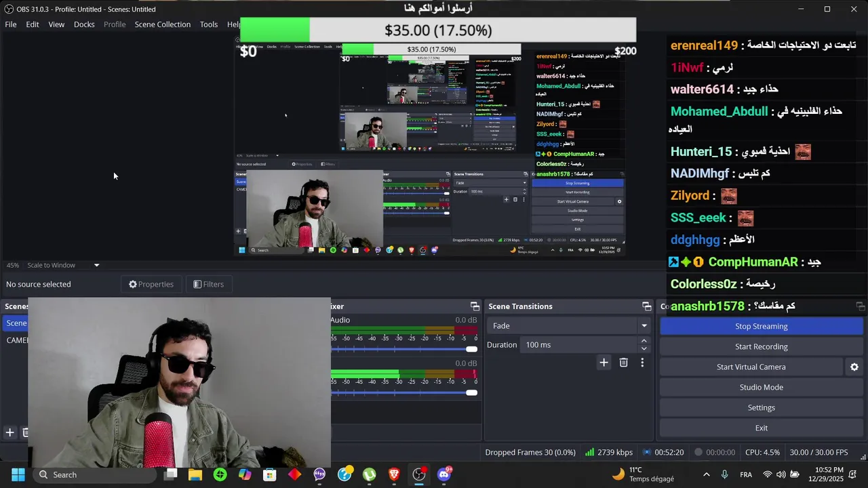Open the View menu

click(x=56, y=24)
